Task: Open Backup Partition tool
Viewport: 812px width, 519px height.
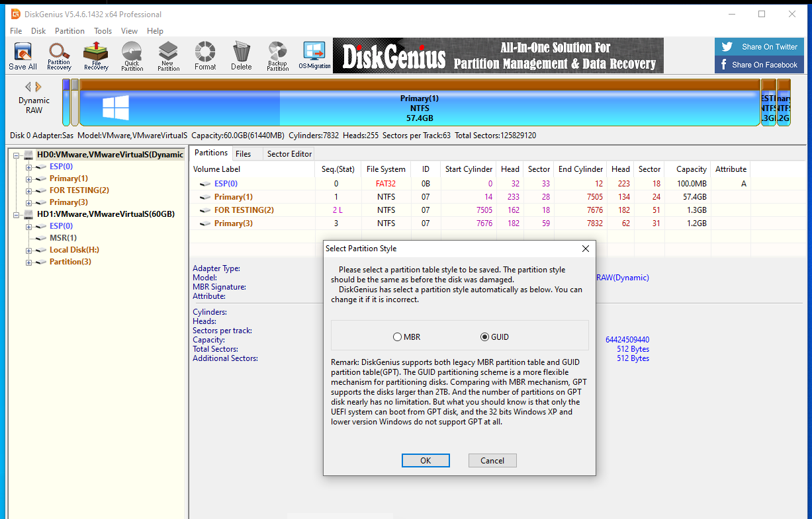Action: [x=278, y=56]
